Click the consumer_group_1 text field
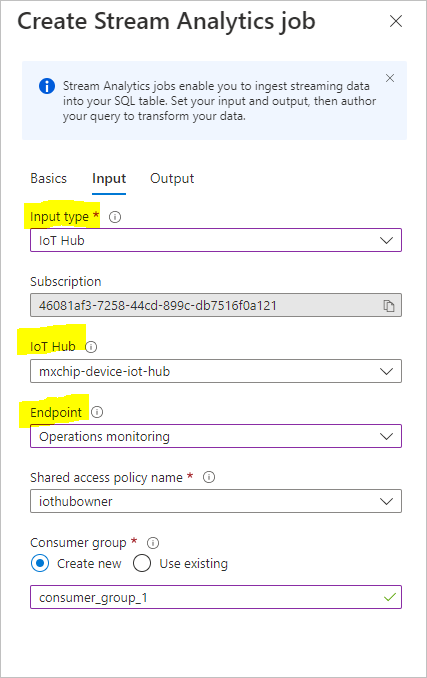 point(216,597)
